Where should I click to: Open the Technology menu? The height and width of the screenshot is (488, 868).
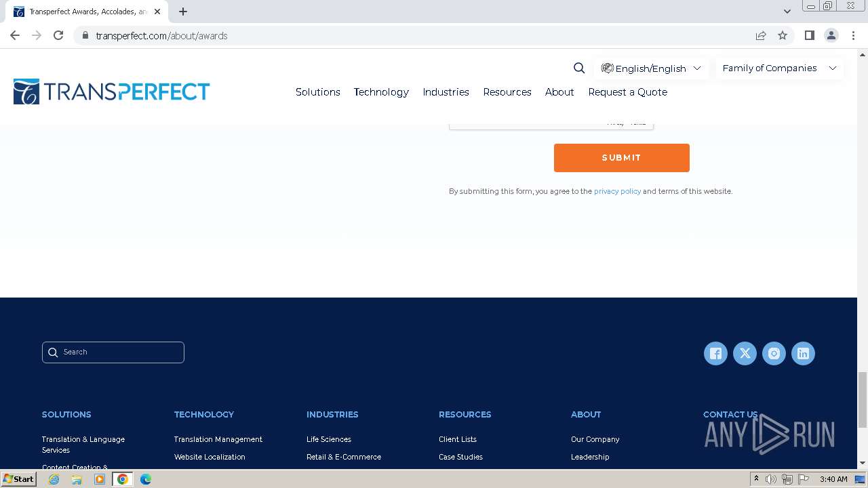[x=381, y=92]
